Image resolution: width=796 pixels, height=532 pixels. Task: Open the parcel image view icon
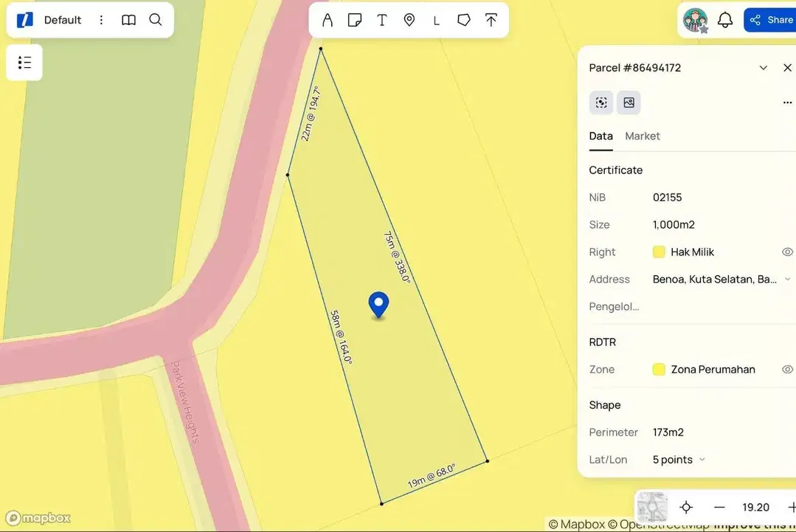[x=629, y=103]
